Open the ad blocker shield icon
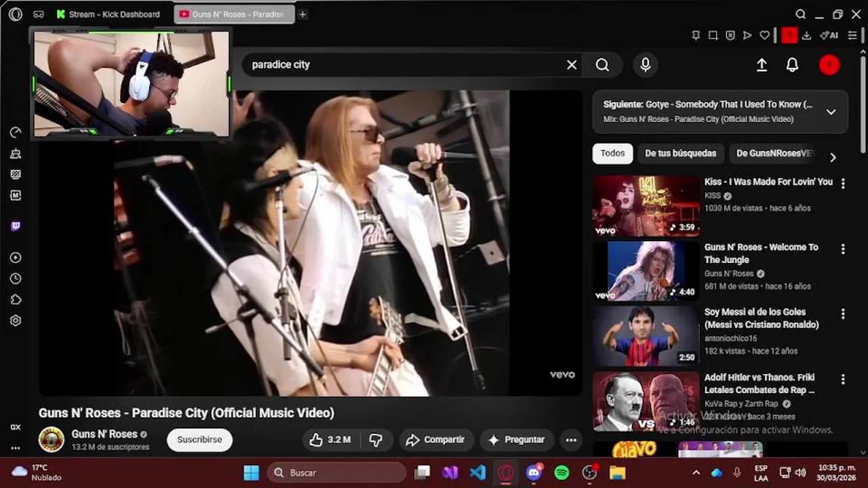This screenshot has width=868, height=488. (730, 35)
